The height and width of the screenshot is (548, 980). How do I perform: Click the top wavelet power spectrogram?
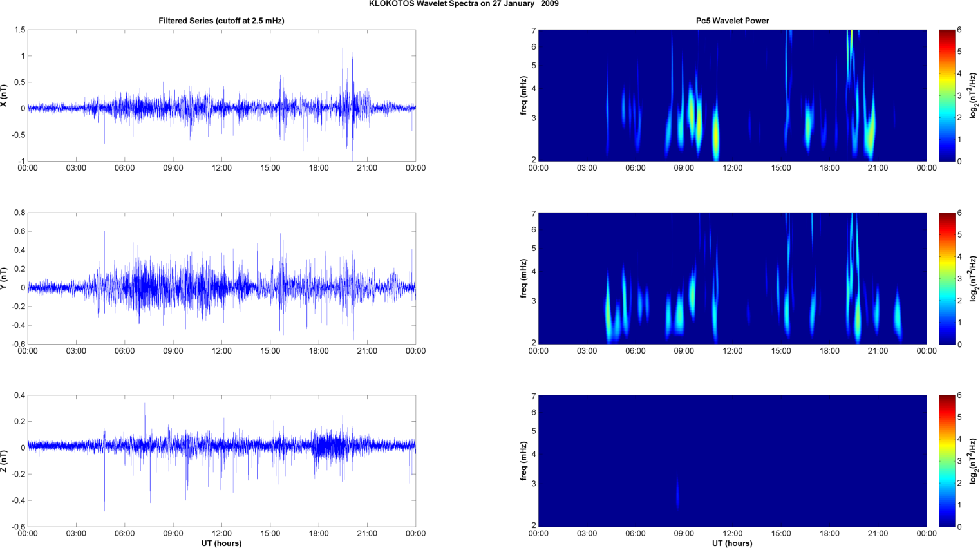[x=732, y=95]
